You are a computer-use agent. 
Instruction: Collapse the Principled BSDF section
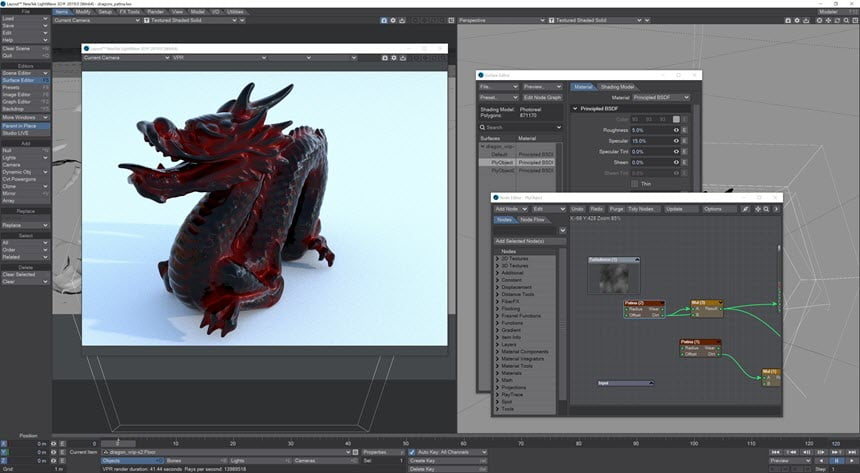click(575, 109)
